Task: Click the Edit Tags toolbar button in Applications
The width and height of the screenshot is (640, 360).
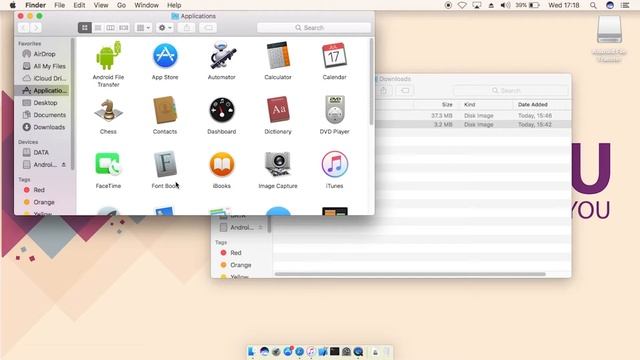Action: [x=208, y=28]
